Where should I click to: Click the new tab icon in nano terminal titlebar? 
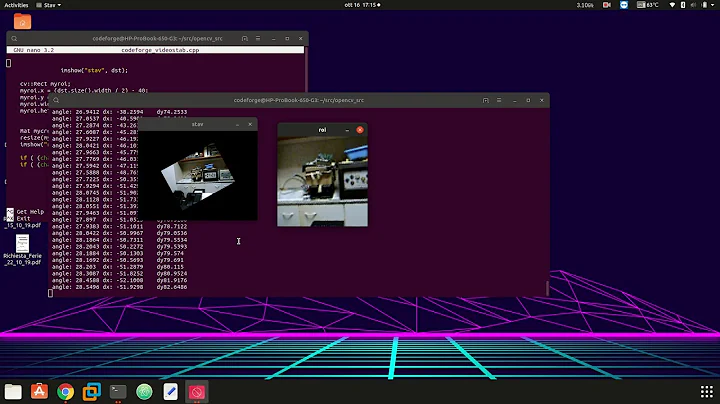[245, 39]
